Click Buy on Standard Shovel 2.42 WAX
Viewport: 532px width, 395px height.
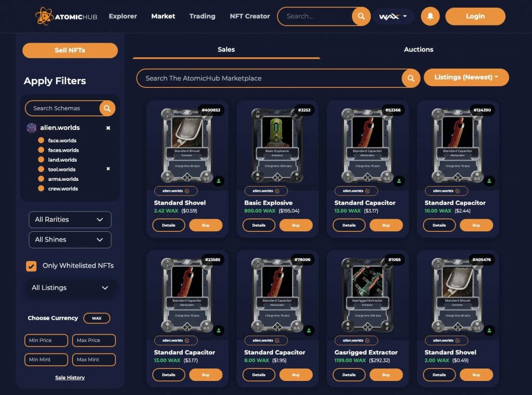tap(206, 226)
